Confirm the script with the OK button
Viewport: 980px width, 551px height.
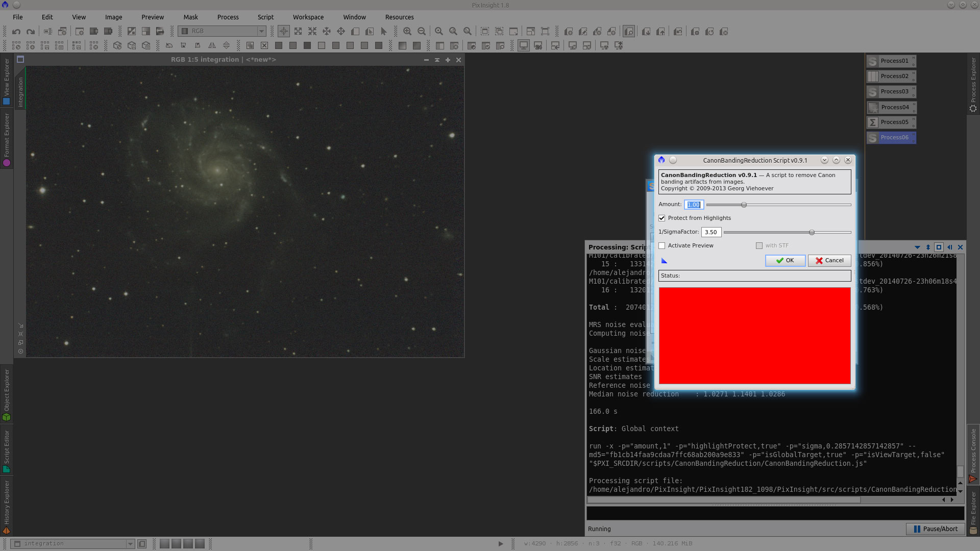coord(785,260)
